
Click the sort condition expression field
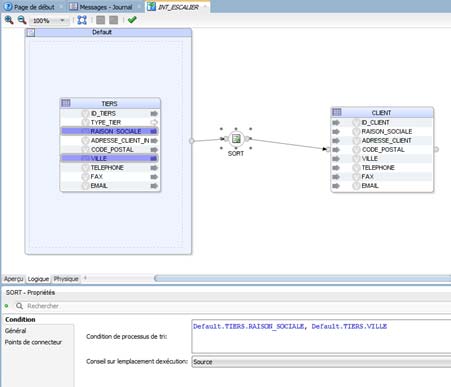pyautogui.click(x=321, y=336)
